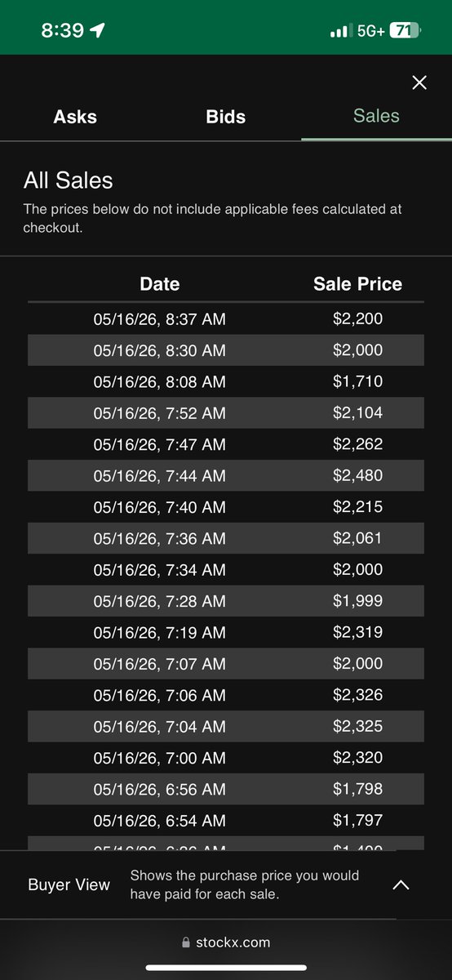This screenshot has width=452, height=980.
Task: Close the sales panel with X icon
Action: (x=419, y=82)
